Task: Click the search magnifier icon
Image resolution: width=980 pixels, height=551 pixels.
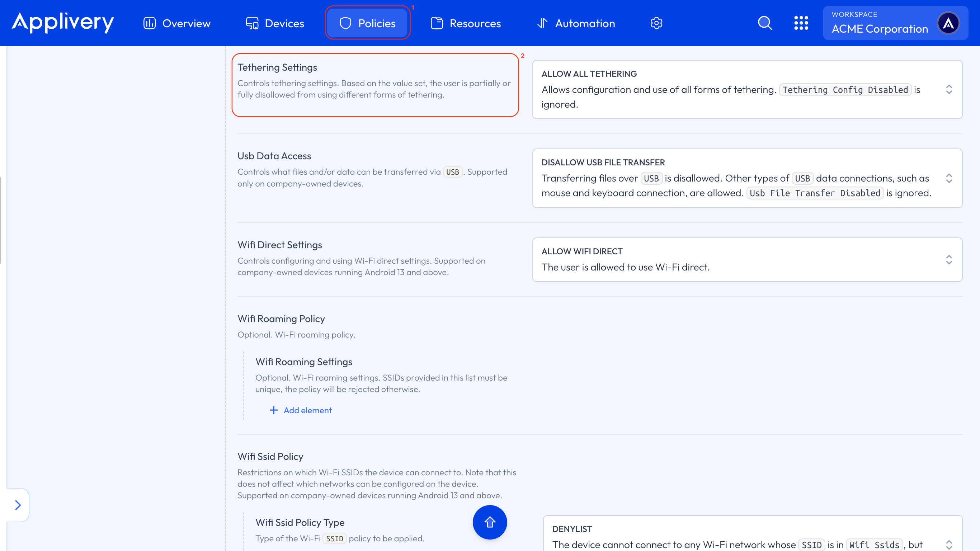Action: [765, 23]
